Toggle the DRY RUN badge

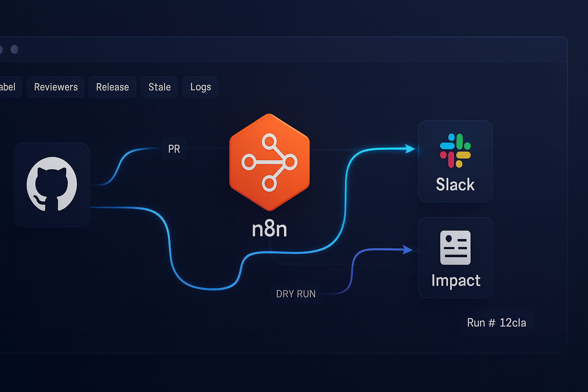click(296, 294)
